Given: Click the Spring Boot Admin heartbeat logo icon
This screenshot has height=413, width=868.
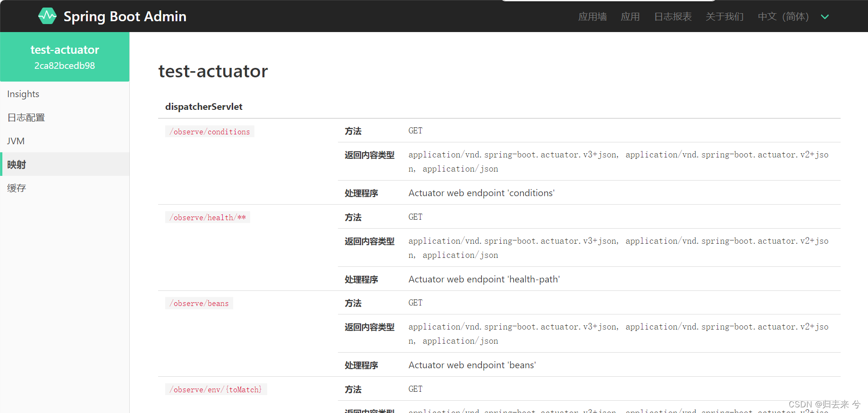Looking at the screenshot, I should (47, 16).
